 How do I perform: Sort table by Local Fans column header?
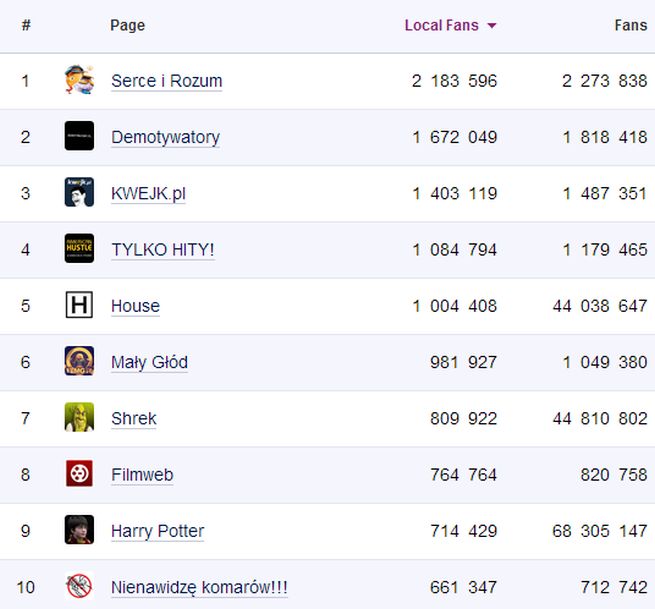pyautogui.click(x=441, y=25)
